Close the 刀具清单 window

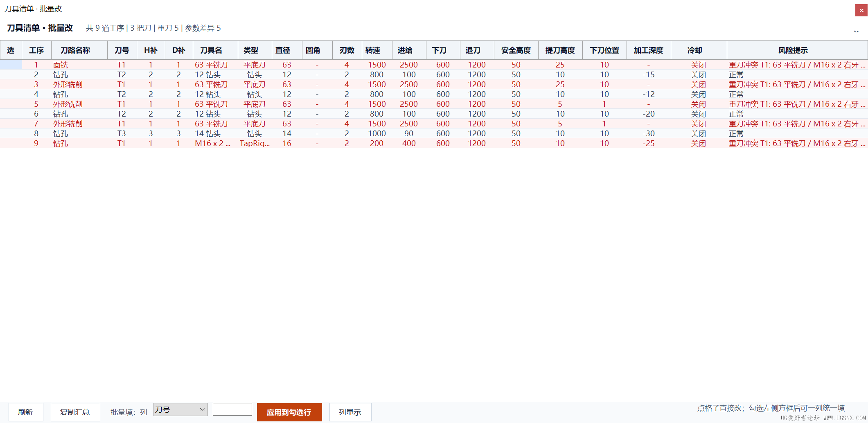(861, 10)
